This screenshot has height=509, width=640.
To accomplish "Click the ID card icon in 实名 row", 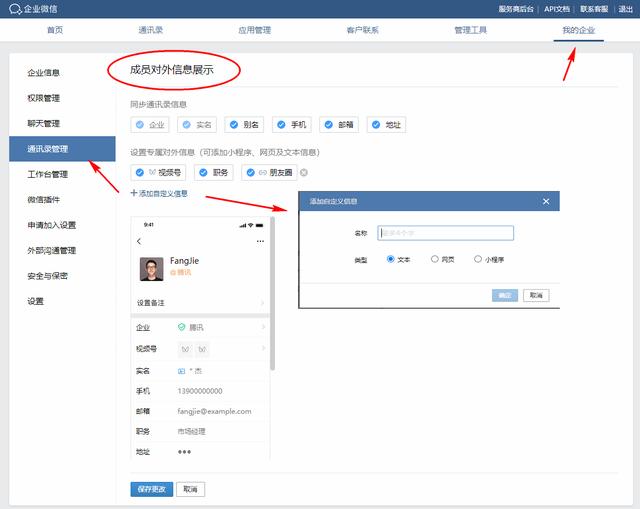I will [x=182, y=371].
